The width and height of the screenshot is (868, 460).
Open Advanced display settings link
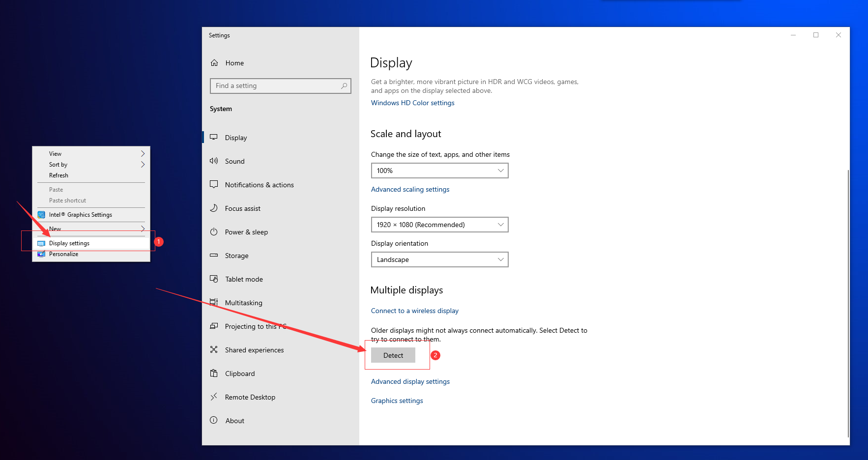pos(410,381)
